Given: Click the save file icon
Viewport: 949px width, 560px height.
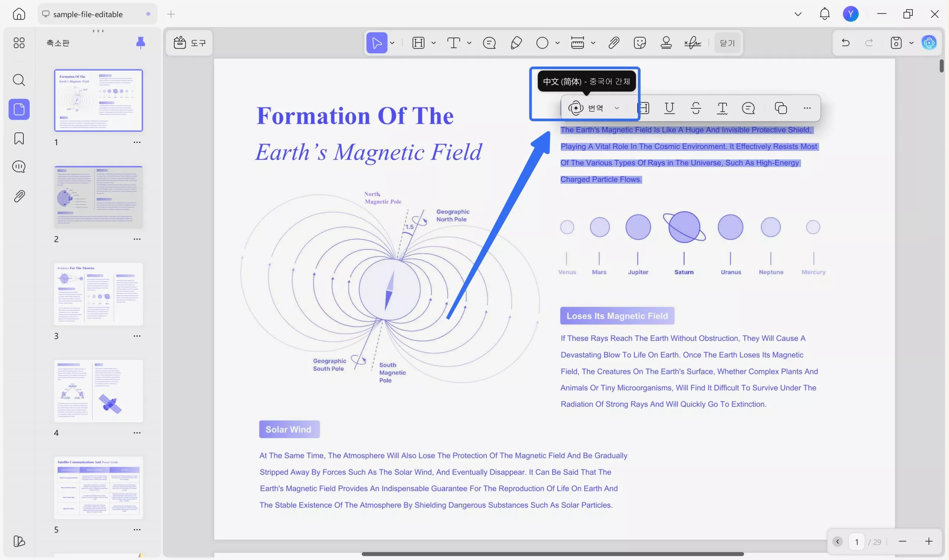Looking at the screenshot, I should 896,43.
